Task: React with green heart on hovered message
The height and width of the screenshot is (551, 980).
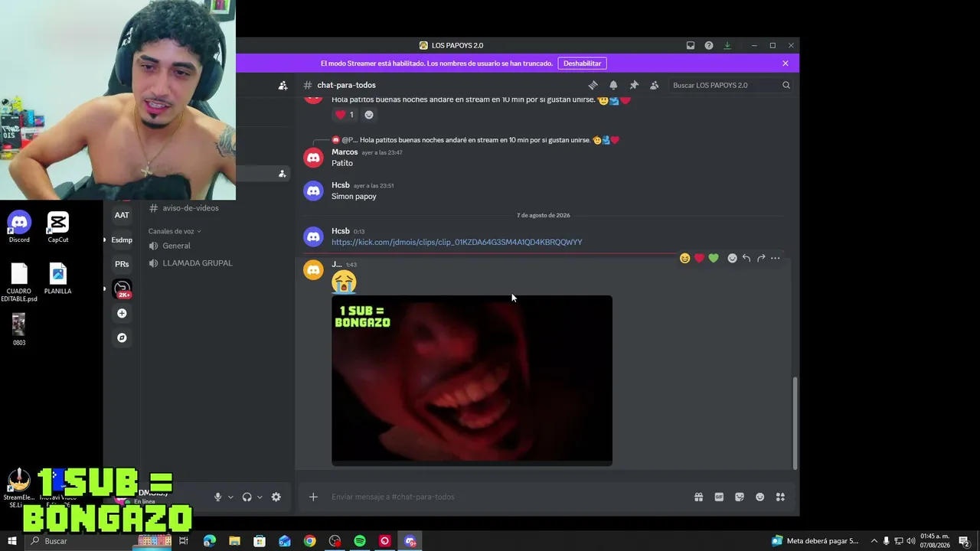Action: pos(714,259)
